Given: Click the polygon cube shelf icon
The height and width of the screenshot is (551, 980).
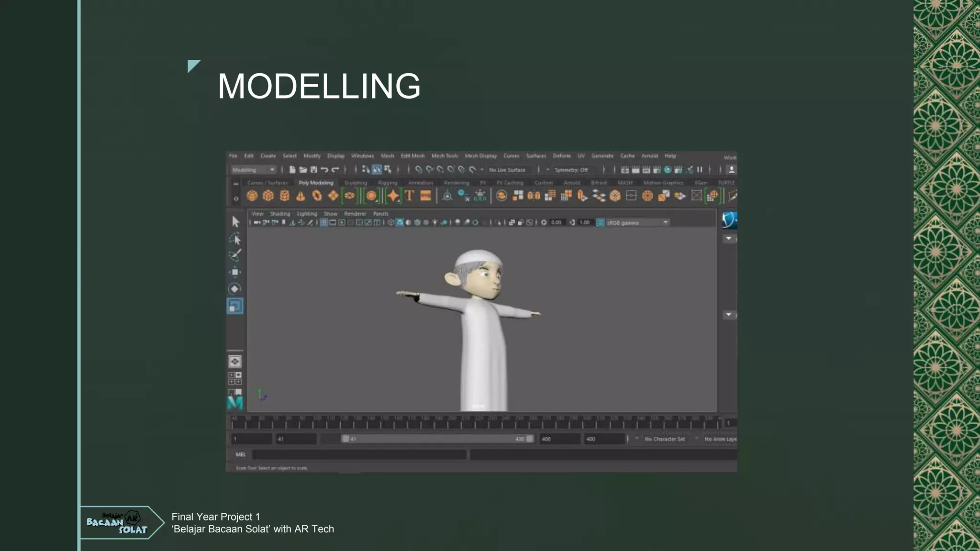Looking at the screenshot, I should tap(268, 196).
